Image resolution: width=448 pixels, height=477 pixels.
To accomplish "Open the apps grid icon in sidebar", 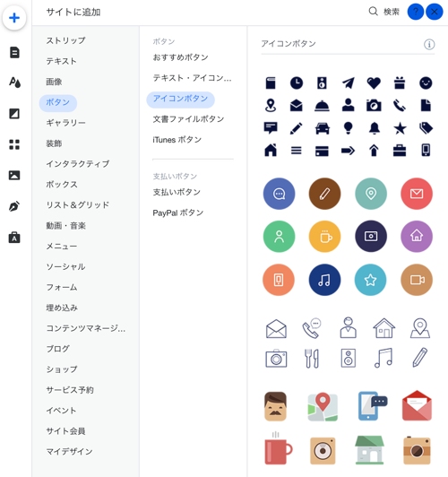I will point(14,144).
